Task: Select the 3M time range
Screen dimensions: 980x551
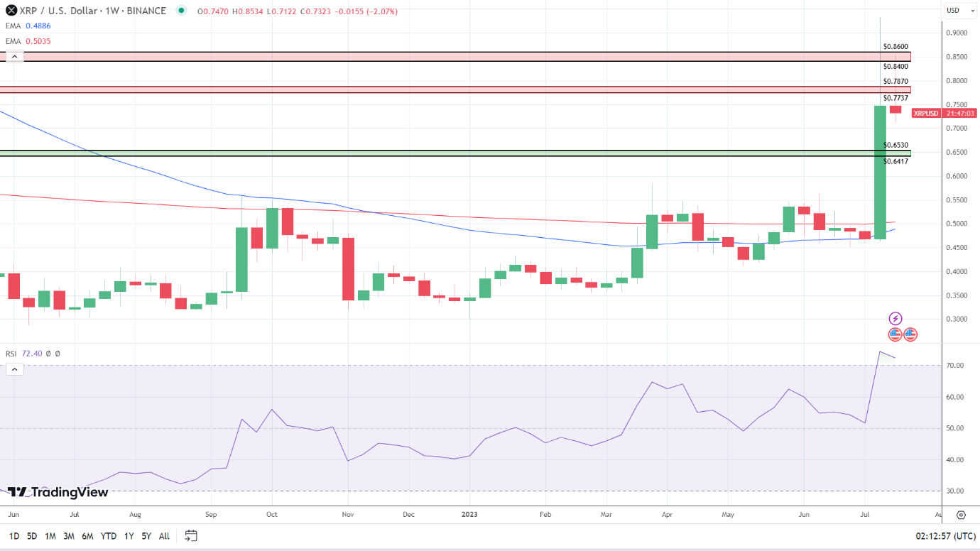Action: 69,536
